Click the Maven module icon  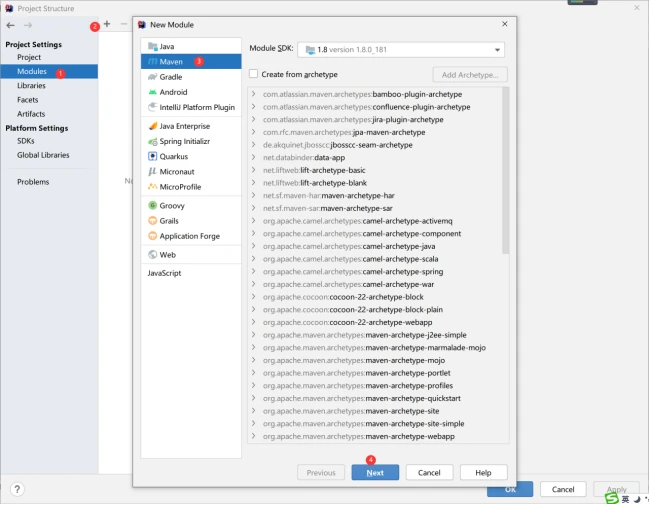[x=153, y=61]
